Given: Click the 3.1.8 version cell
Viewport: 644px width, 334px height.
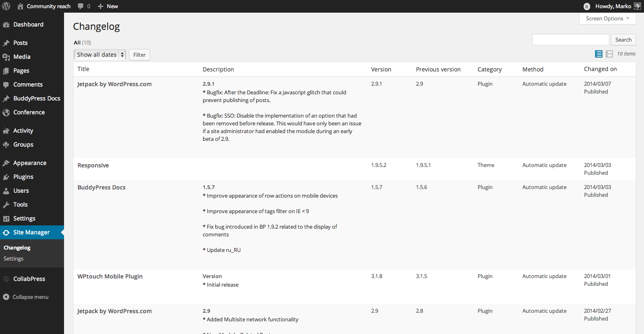Looking at the screenshot, I should click(x=376, y=276).
